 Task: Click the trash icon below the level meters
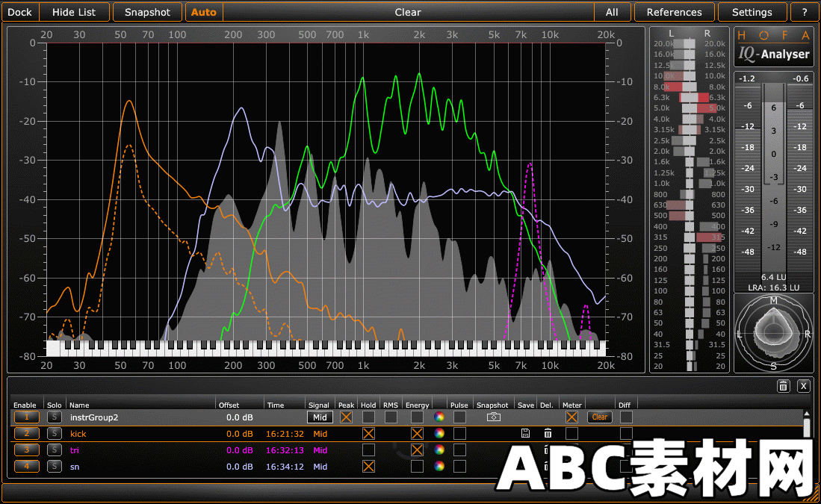[783, 386]
